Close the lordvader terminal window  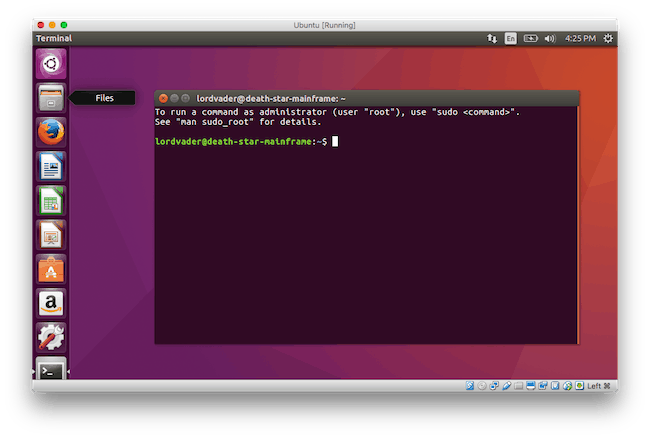163,98
